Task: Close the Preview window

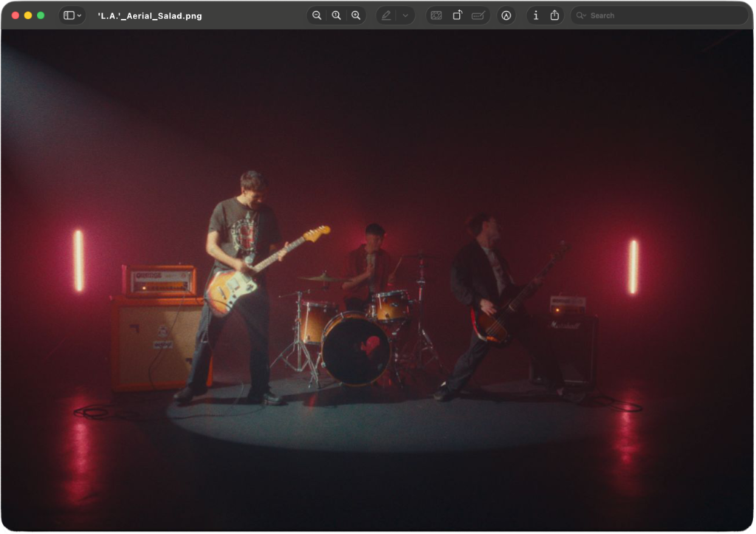Action: click(x=16, y=16)
